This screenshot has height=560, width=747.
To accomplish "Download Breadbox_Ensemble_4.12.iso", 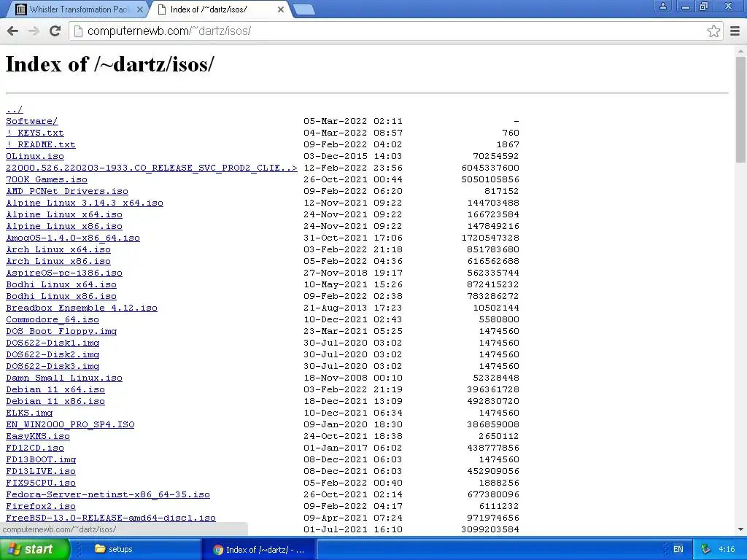I will coord(82,308).
